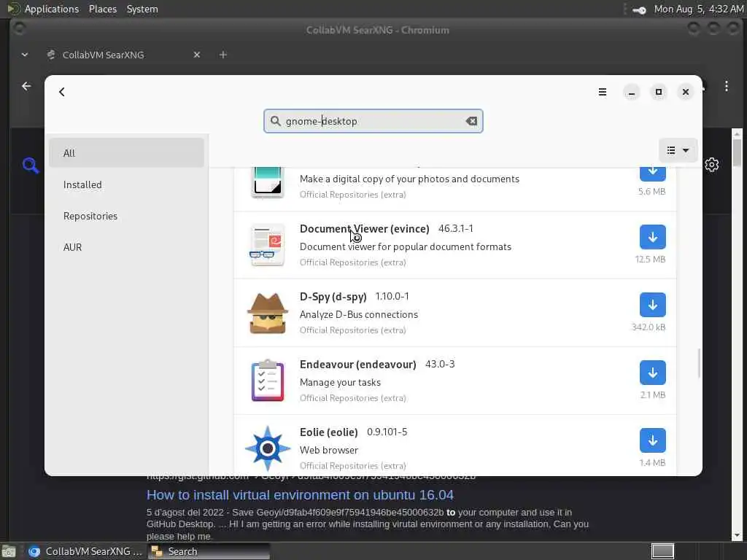Go back in the Chromium browser
The width and height of the screenshot is (747, 560).
26,86
